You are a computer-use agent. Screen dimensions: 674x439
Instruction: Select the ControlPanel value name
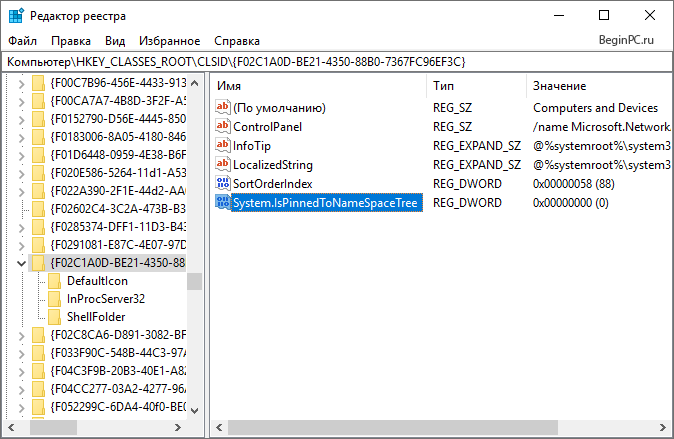[x=267, y=127]
